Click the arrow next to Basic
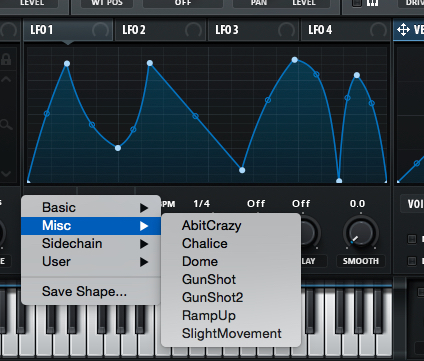 [x=144, y=208]
